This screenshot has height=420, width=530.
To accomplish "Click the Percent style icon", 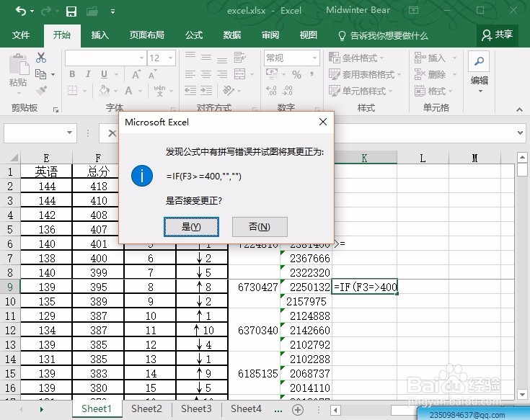I will click(296, 74).
